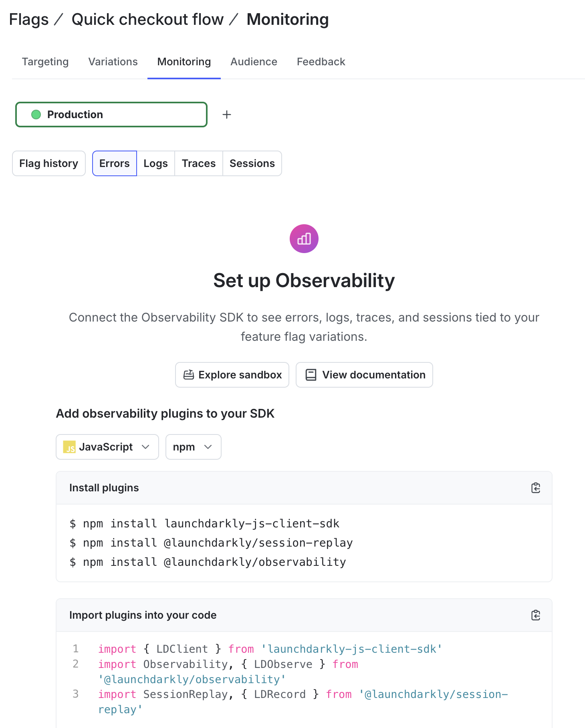
Task: Toggle the Traces monitoring view
Action: pyautogui.click(x=198, y=163)
